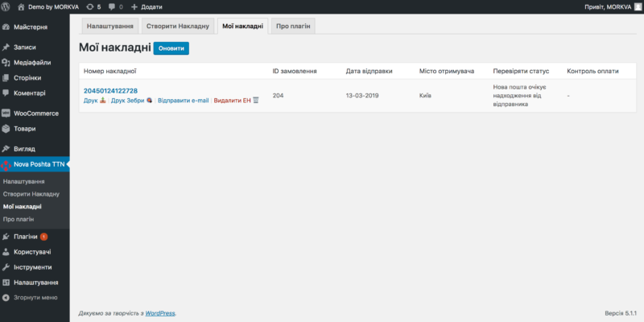Image resolution: width=644 pixels, height=322 pixels.
Task: Click the ID замовлення column header
Action: pyautogui.click(x=295, y=71)
